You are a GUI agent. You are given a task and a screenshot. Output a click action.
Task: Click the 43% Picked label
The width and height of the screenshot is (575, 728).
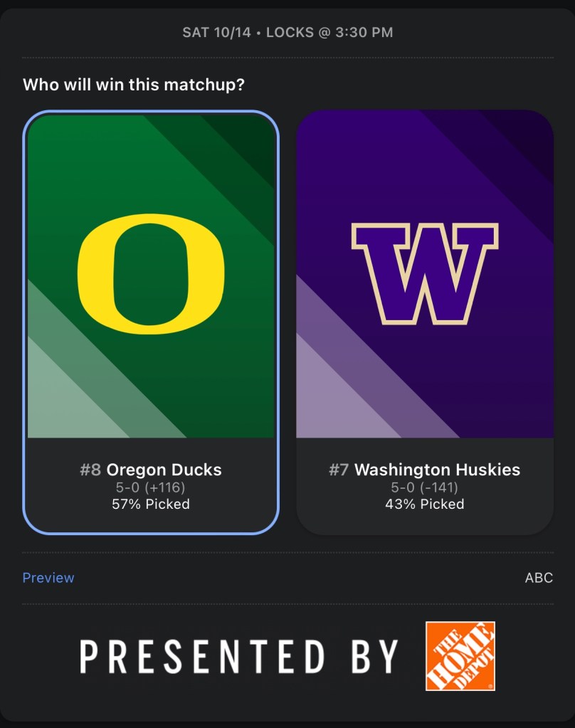424,505
